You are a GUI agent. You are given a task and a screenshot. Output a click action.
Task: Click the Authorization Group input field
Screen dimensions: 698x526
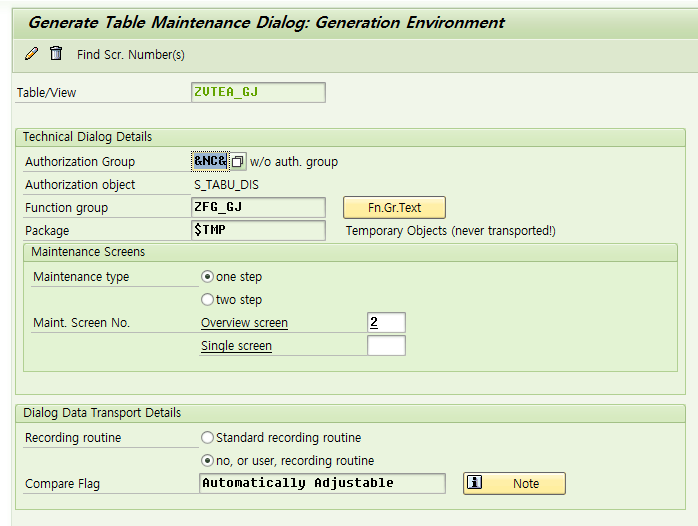[211, 161]
